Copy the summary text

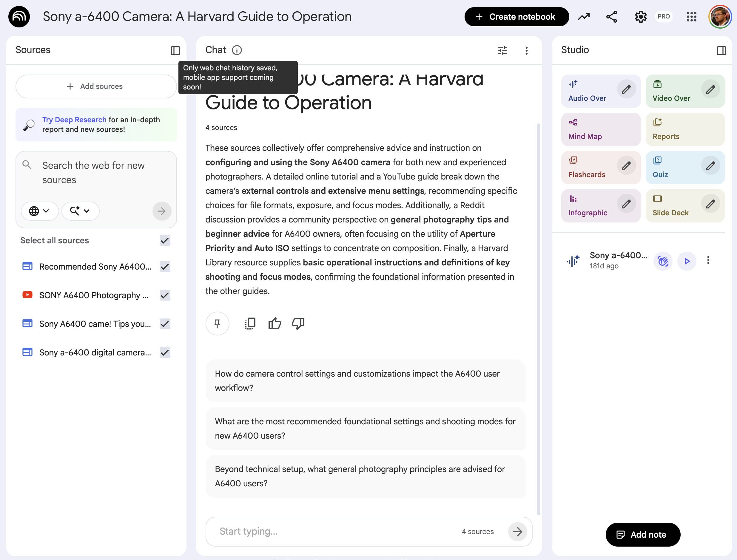click(x=250, y=323)
